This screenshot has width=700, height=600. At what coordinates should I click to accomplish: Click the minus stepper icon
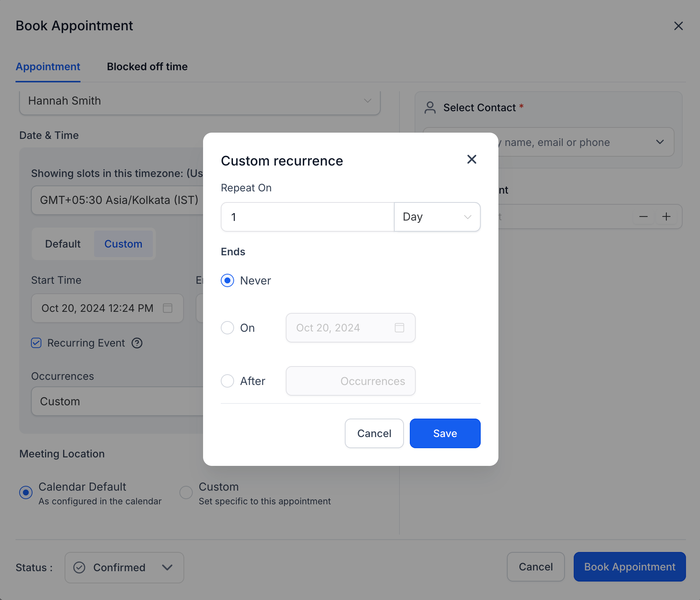point(644,217)
